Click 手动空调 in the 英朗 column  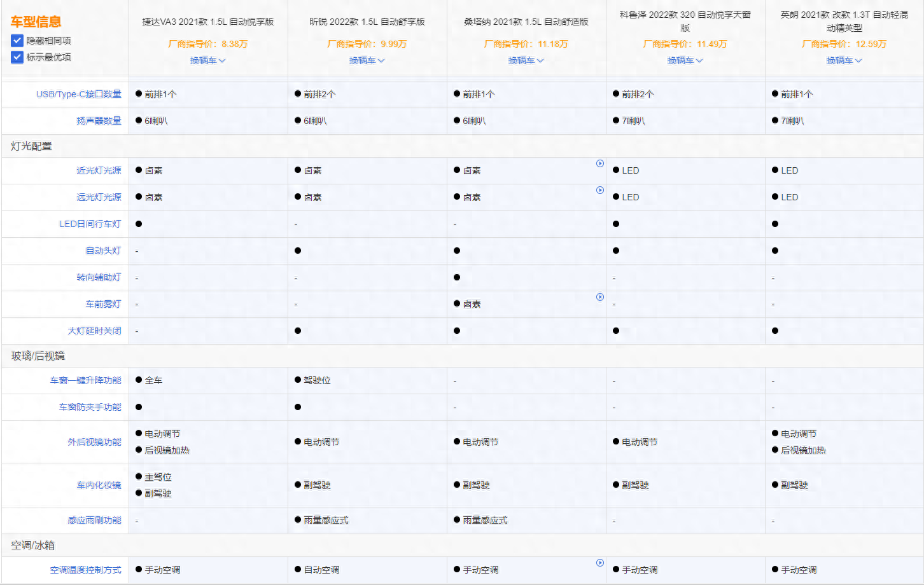(799, 570)
